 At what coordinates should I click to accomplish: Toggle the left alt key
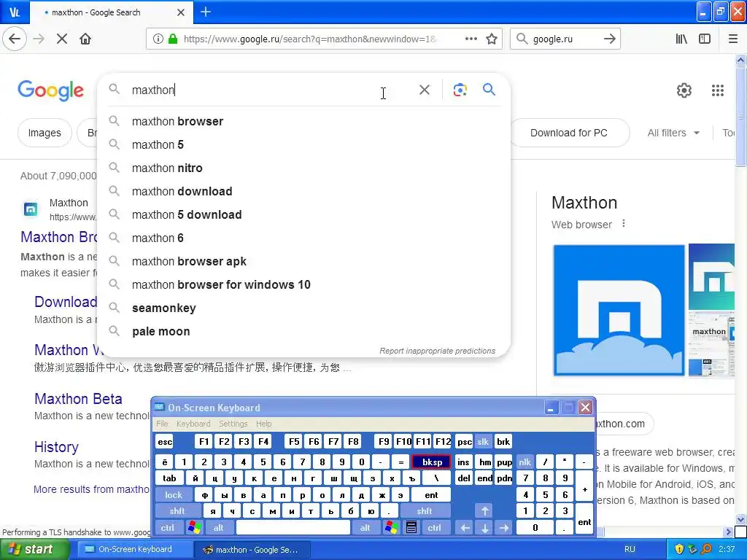tap(218, 528)
